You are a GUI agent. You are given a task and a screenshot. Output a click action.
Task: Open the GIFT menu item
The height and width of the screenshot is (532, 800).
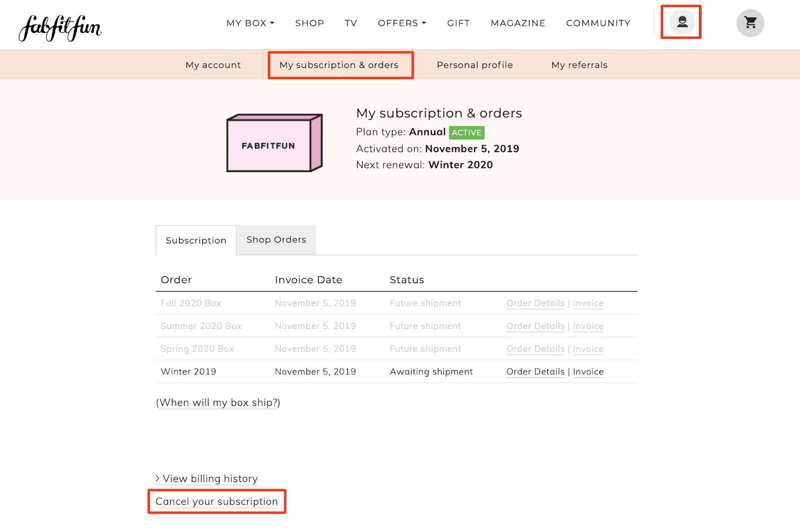coord(458,23)
